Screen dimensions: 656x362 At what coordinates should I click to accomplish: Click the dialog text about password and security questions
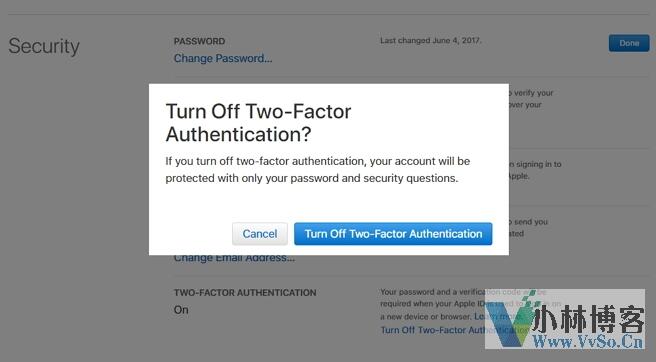[x=318, y=169]
